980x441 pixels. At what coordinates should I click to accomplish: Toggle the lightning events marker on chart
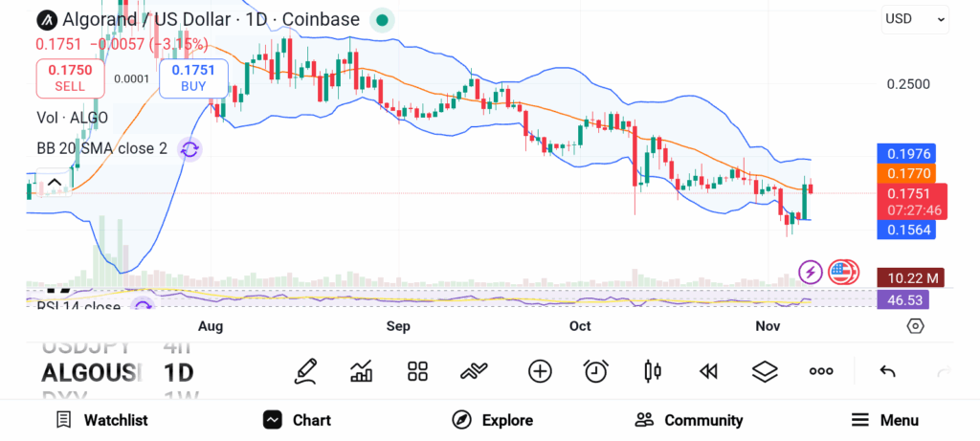(x=811, y=273)
